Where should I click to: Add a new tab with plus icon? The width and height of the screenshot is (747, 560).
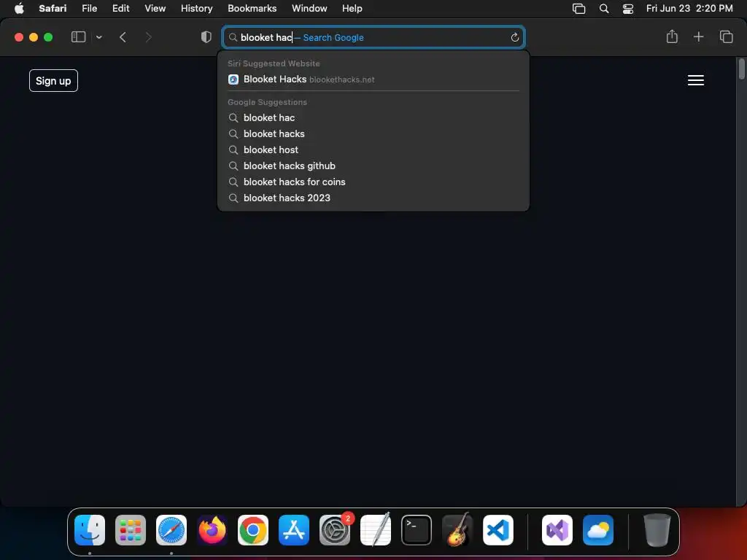698,36
